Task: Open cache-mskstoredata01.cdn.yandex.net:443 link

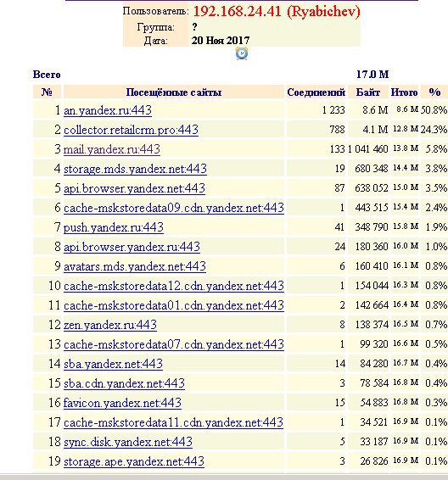Action: [x=174, y=305]
